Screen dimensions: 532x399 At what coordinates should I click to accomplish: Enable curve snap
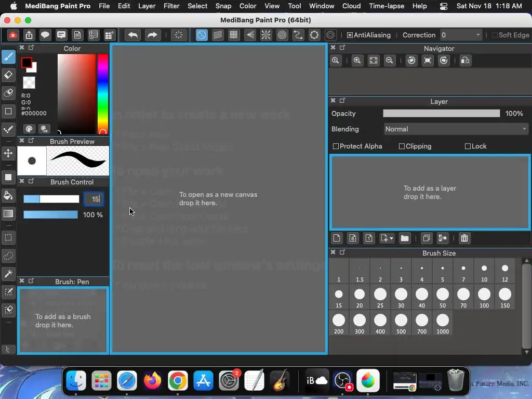pos(298,35)
